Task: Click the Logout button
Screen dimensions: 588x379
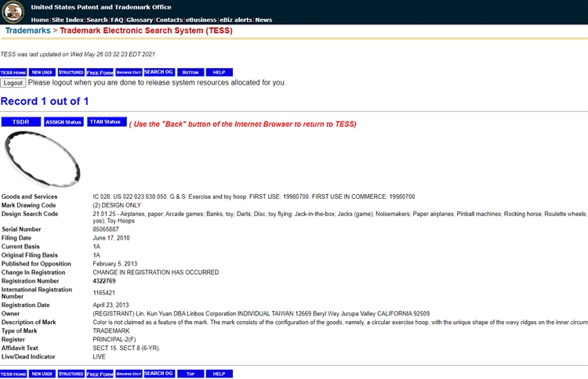Action: pos(13,83)
